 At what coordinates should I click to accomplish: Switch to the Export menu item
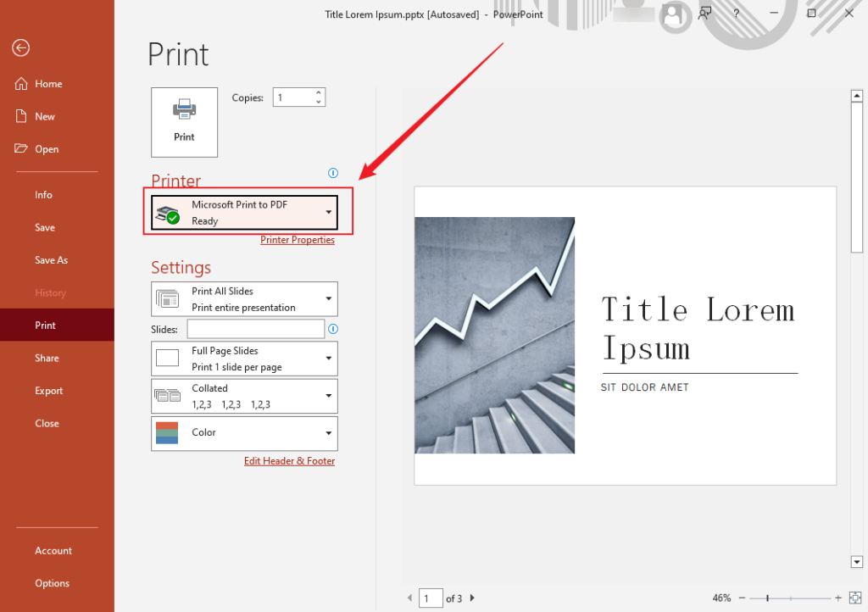click(x=49, y=390)
